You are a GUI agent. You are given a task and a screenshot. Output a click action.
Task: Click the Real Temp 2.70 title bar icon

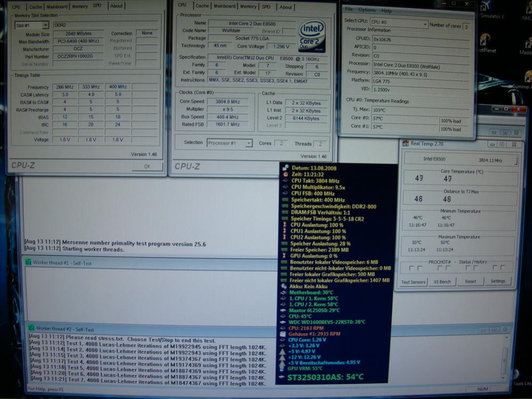405,143
